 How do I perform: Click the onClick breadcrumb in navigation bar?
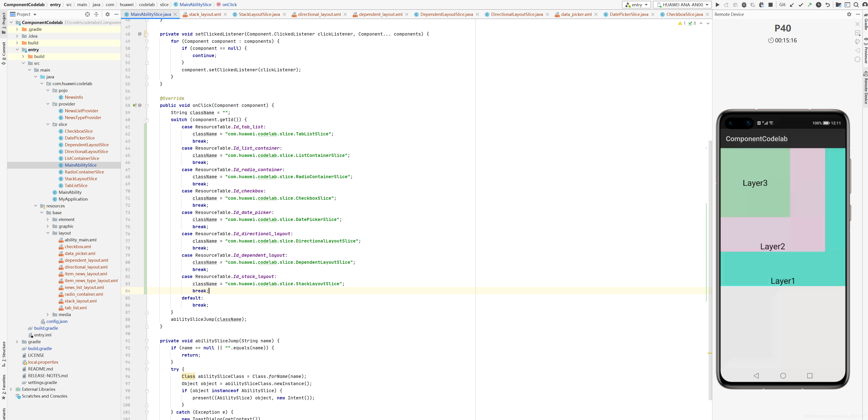(229, 5)
